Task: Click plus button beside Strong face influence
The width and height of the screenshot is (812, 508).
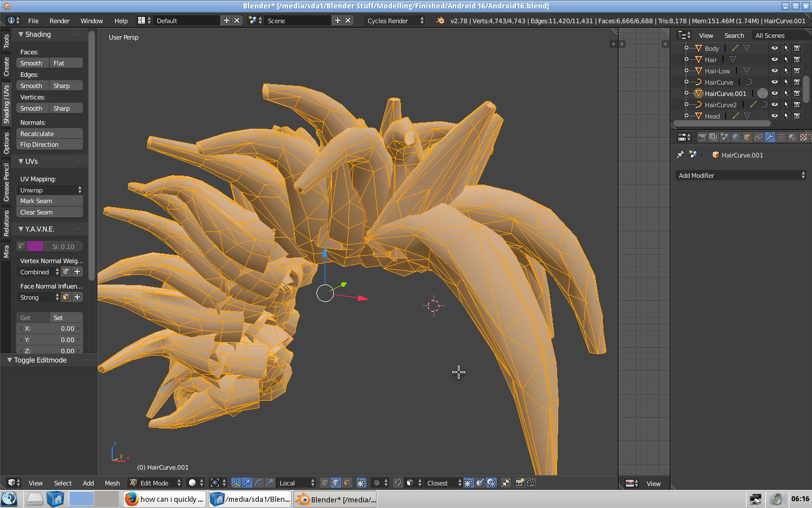Action: (77, 297)
